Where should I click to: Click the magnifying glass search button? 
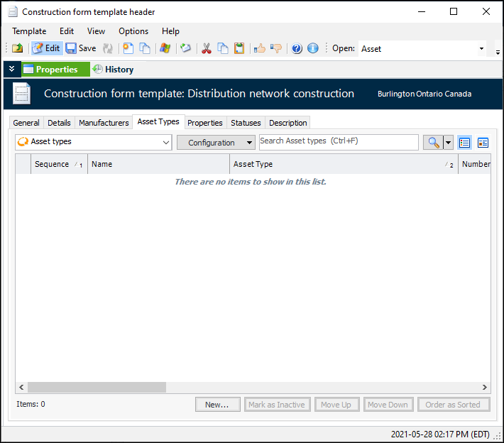tap(432, 142)
